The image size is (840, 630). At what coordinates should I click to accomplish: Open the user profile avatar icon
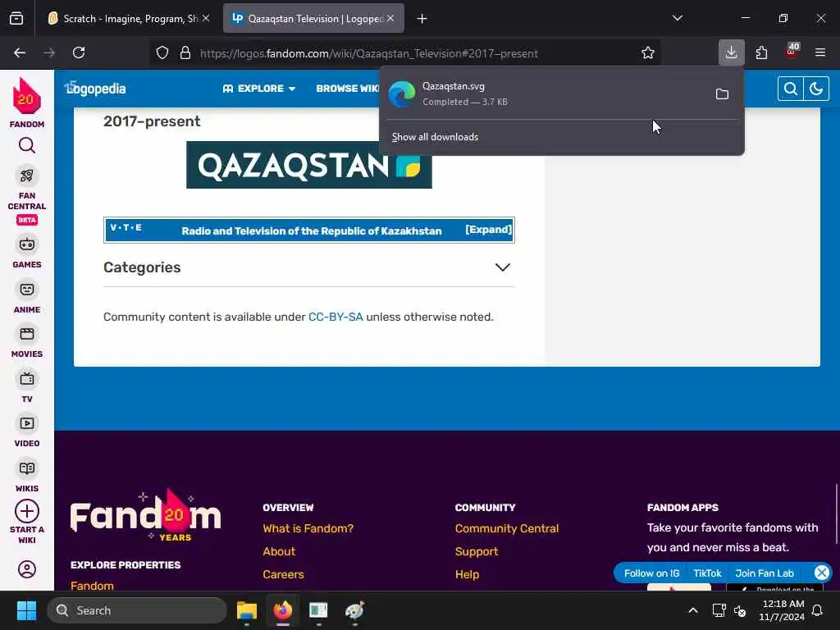point(27,569)
